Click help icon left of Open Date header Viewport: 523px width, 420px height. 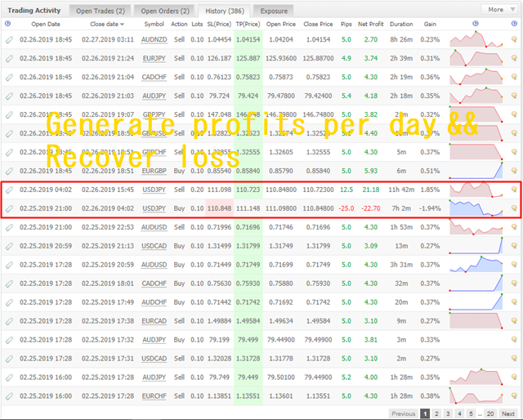point(8,24)
